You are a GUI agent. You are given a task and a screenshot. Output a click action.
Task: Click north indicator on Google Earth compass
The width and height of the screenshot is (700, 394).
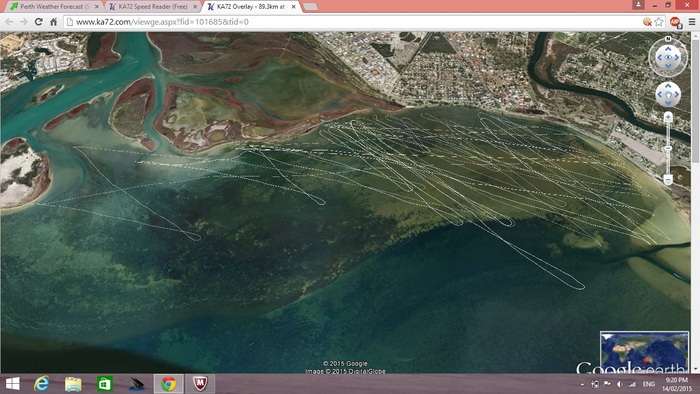tap(668, 39)
